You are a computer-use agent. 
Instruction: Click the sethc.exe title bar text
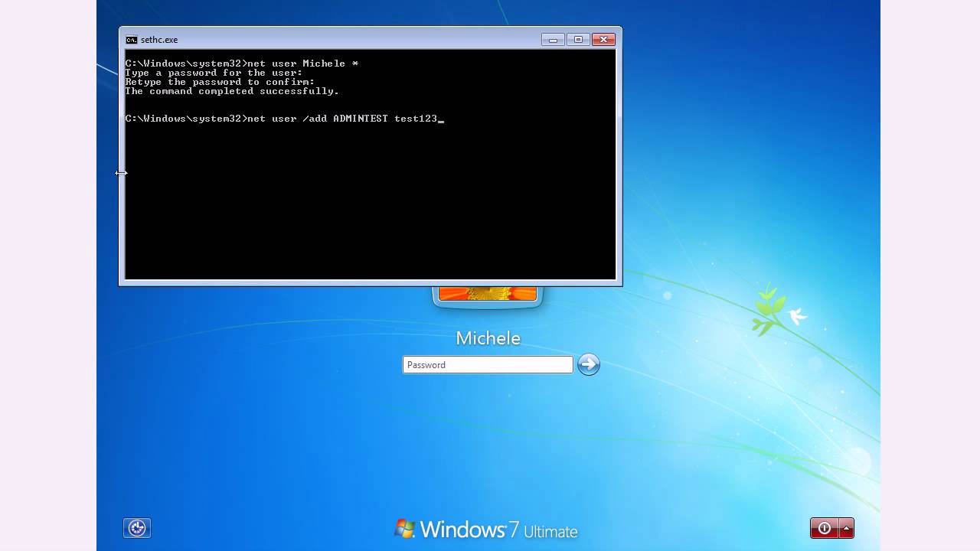click(159, 40)
